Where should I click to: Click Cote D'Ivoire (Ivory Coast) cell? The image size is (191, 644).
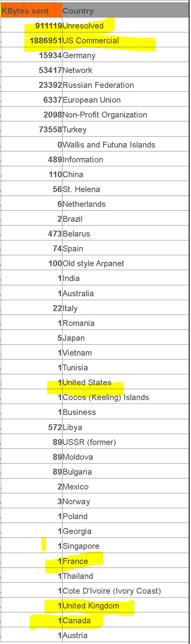pos(125,591)
